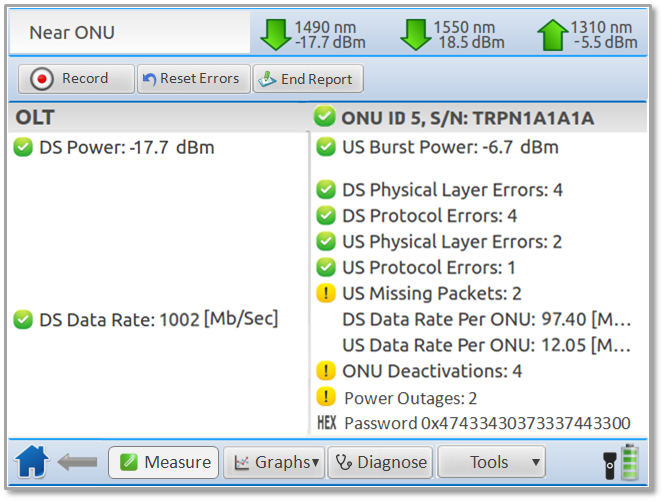
Task: Expand the Tools dropdown
Action: [491, 462]
